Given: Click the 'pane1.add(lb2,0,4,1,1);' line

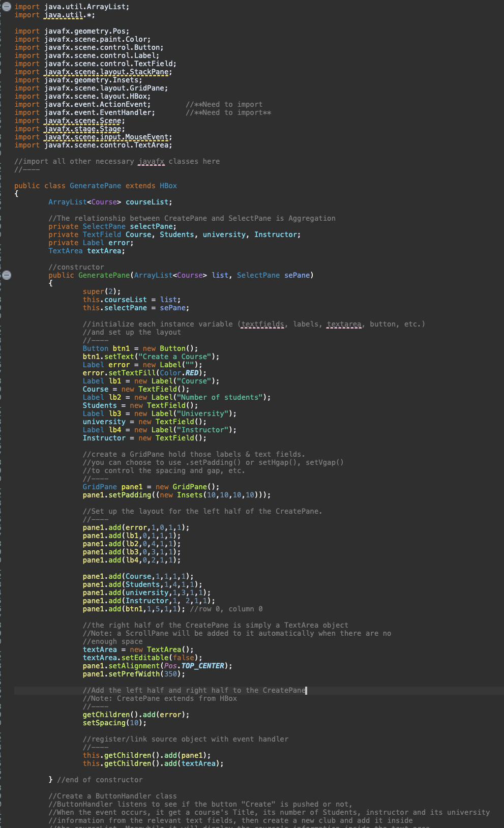Looking at the screenshot, I should [132, 544].
